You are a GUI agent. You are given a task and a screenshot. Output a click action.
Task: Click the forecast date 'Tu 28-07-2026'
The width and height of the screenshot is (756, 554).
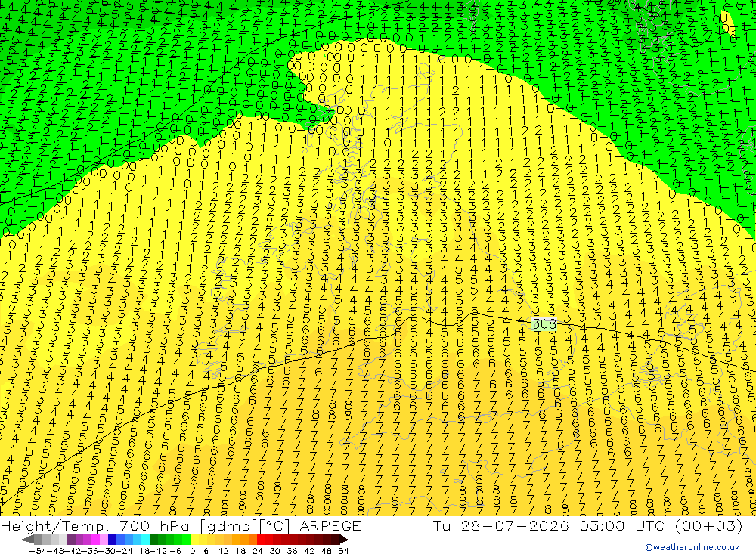click(501, 525)
